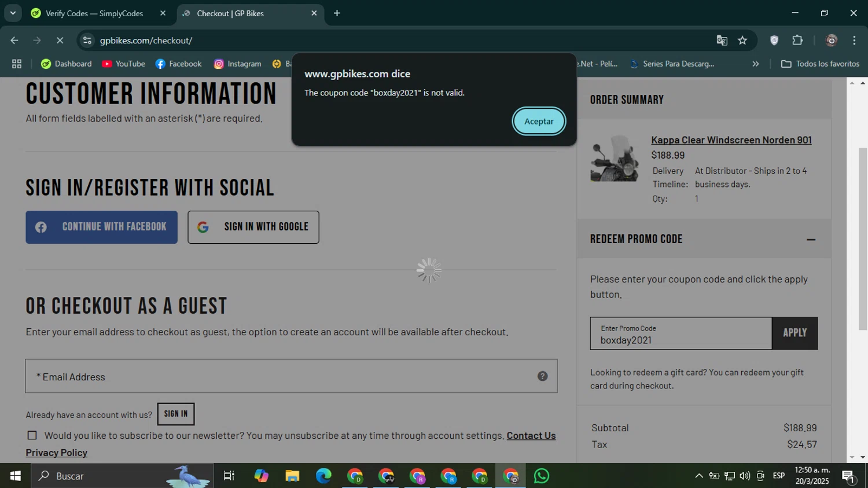Viewport: 868px width, 488px height.
Task: Open the Chrome profile avatar
Action: point(832,41)
